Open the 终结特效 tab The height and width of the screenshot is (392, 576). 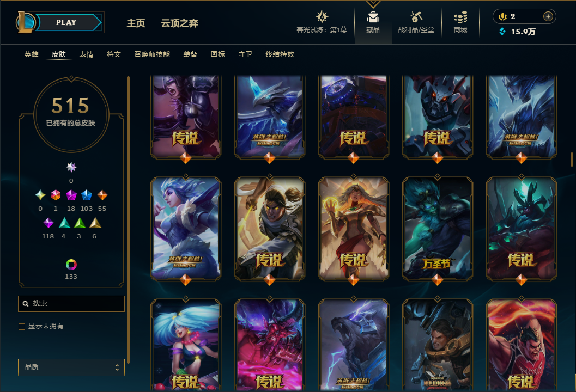(x=280, y=54)
